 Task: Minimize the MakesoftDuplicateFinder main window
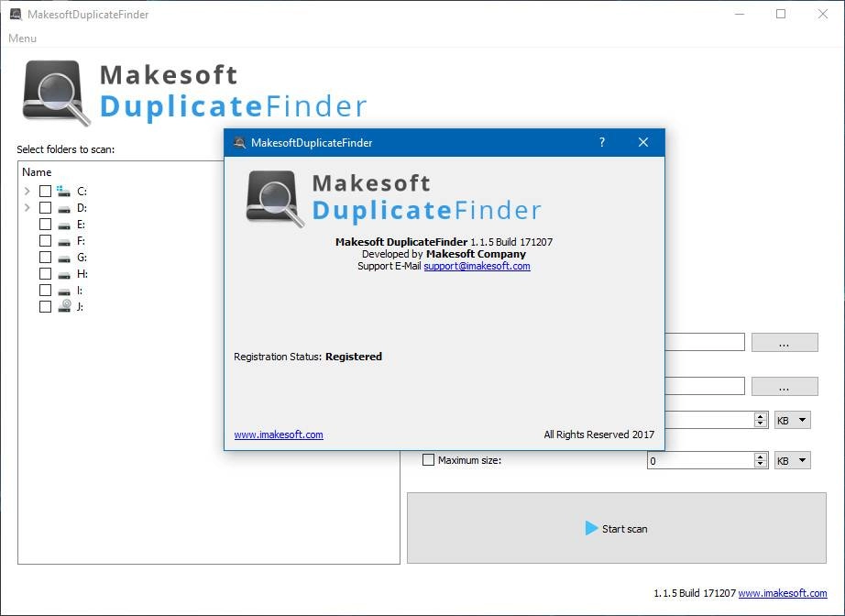[740, 14]
